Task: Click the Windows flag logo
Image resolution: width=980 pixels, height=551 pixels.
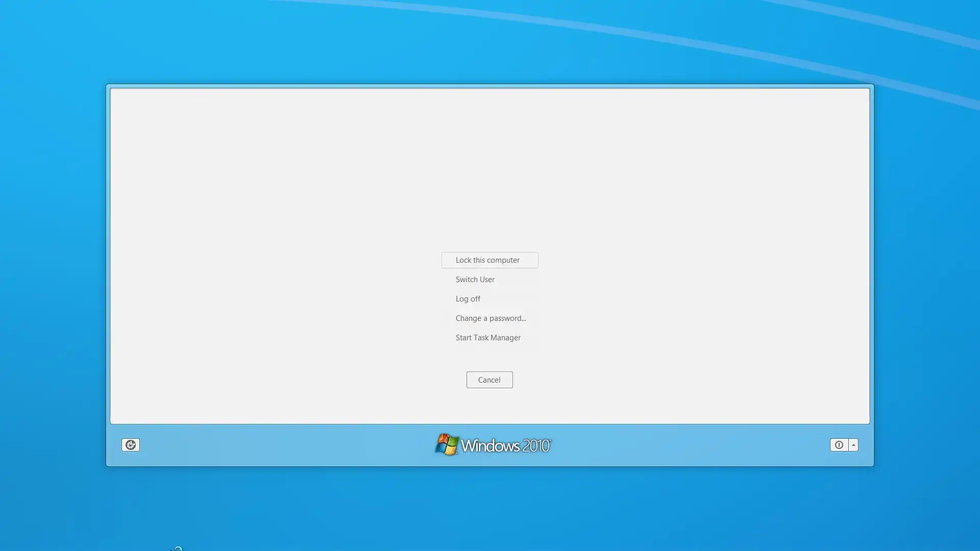Action: (x=447, y=444)
